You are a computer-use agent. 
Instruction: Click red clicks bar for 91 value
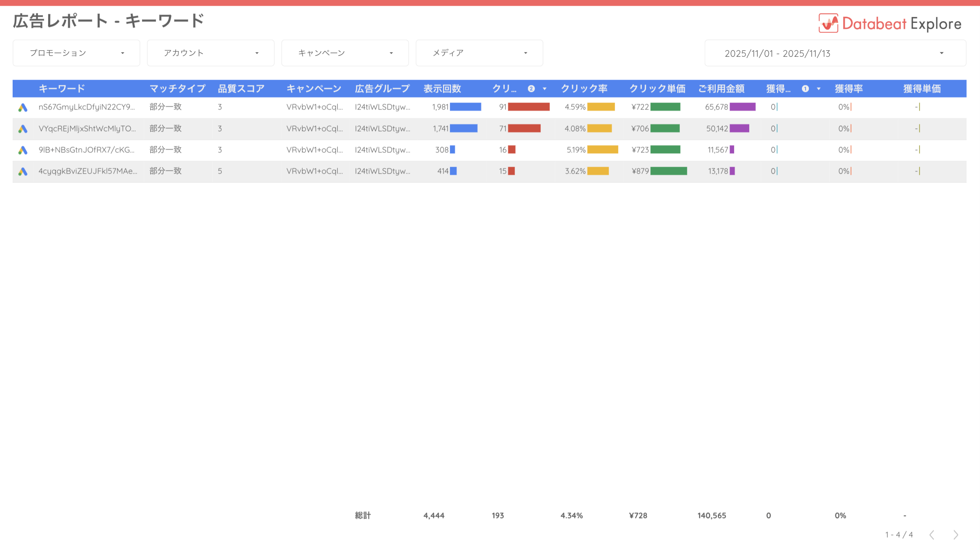529,107
